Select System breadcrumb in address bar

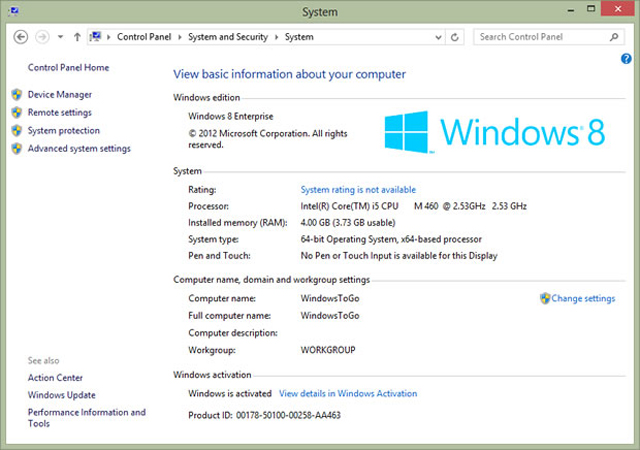[299, 37]
